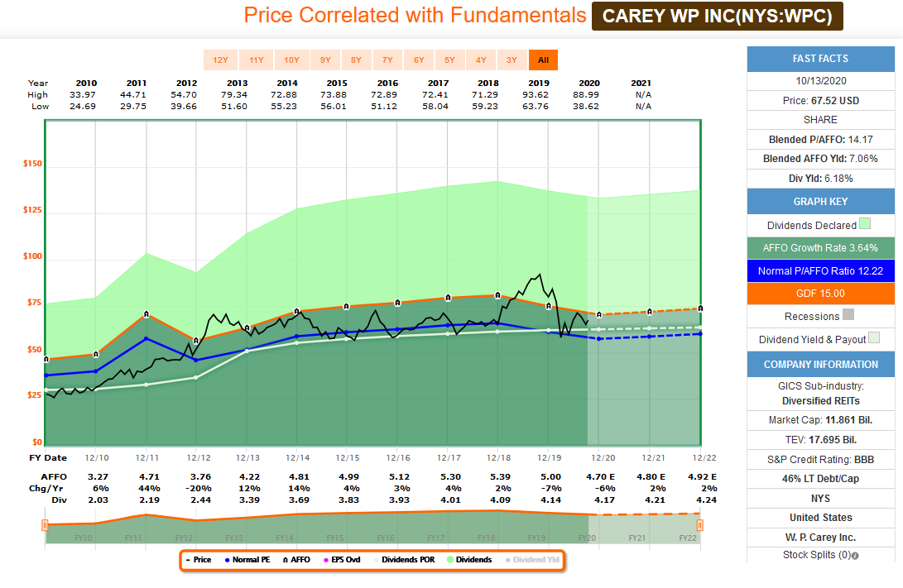This screenshot has width=903, height=588.
Task: Hide the Dividends series in legend
Action: [x=469, y=560]
